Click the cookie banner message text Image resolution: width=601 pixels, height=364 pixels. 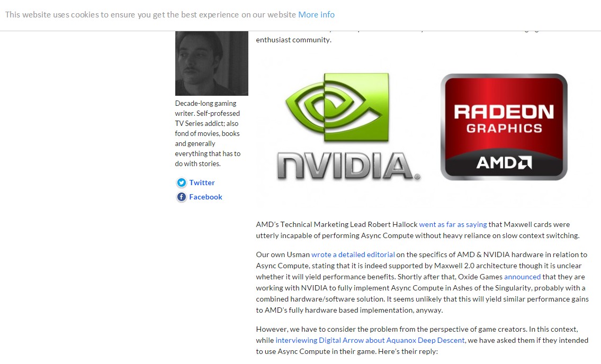(x=150, y=15)
